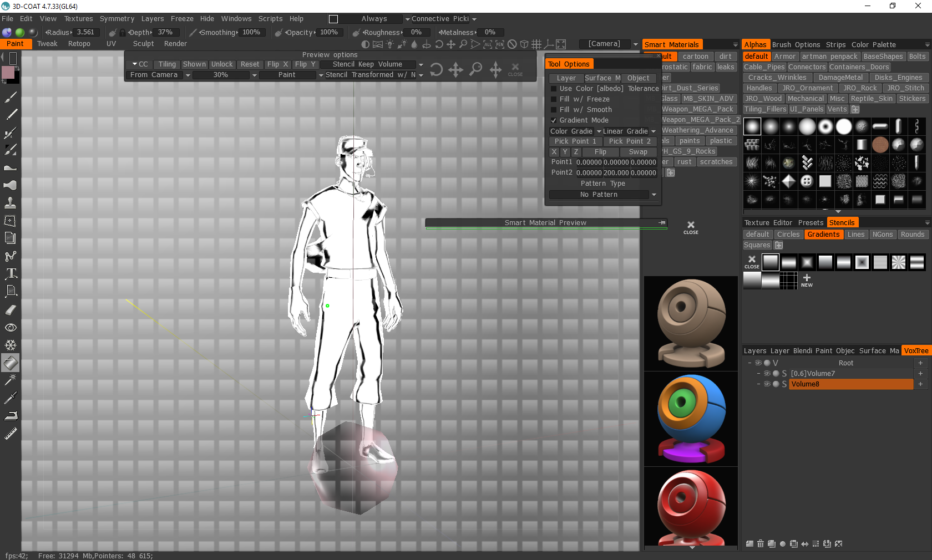Enable the Fill w/ Smooth checkbox
932x560 pixels.
coord(554,109)
